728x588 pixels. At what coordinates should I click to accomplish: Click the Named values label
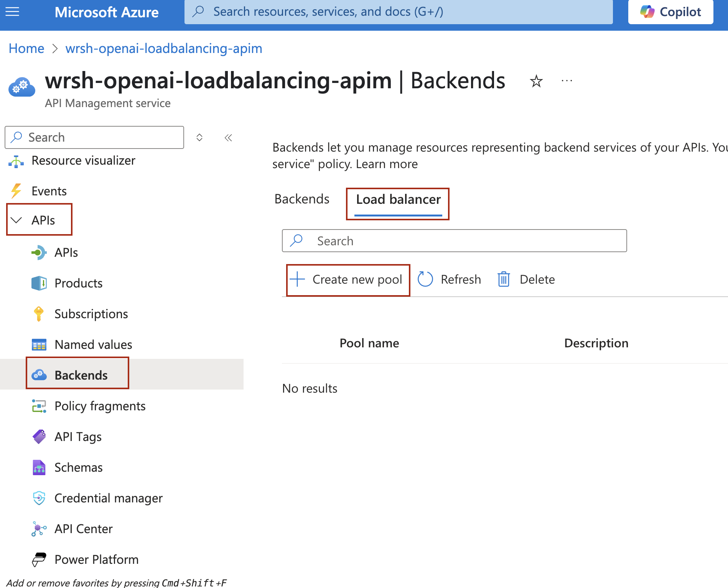tap(94, 345)
